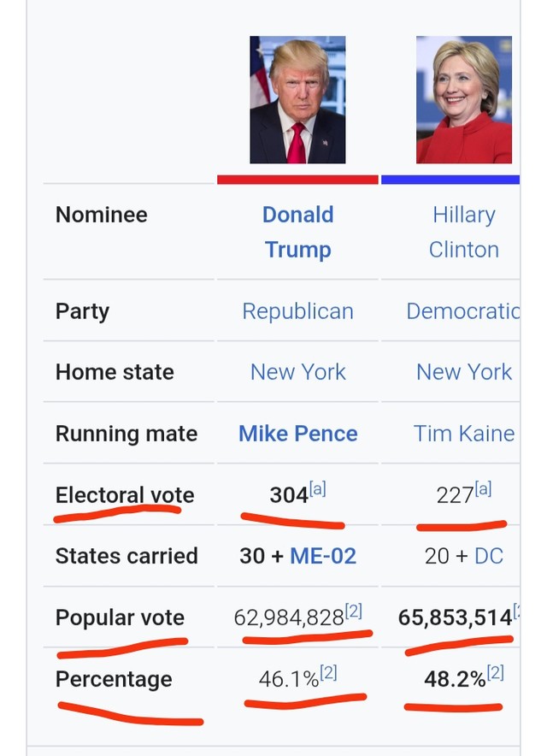The width and height of the screenshot is (547, 756).
Task: Open the Donald Trump nominee link
Action: tap(297, 232)
